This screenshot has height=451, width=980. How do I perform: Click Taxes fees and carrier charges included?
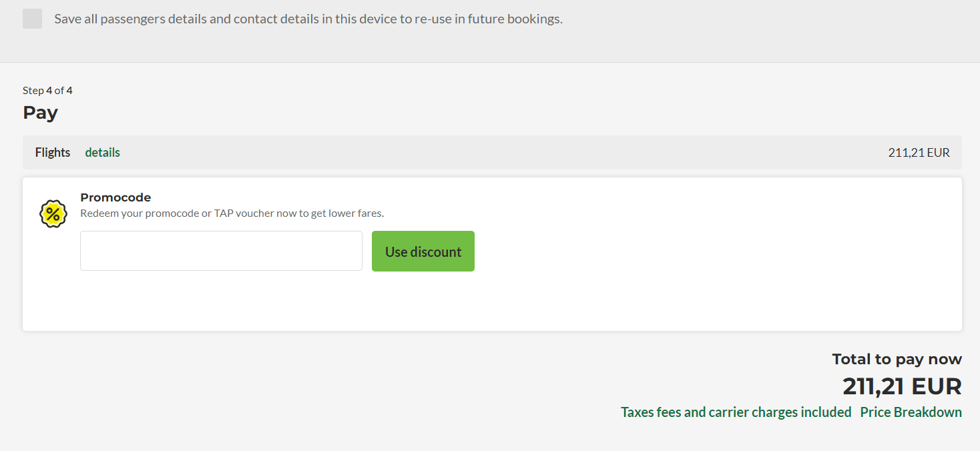point(736,412)
